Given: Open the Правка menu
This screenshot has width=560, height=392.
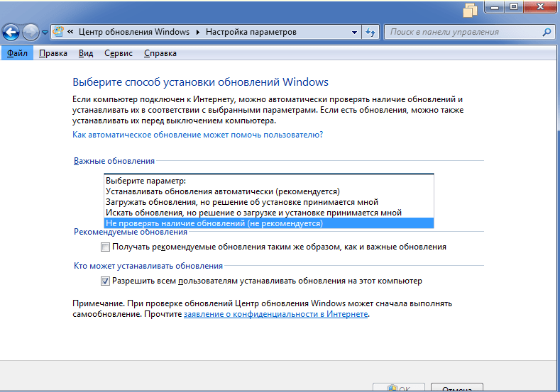Looking at the screenshot, I should click(53, 53).
